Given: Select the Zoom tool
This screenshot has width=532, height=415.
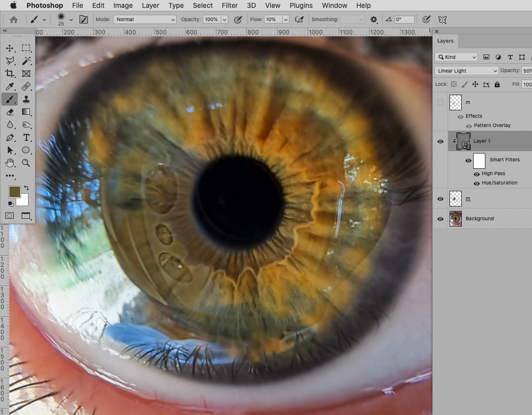Looking at the screenshot, I should tap(27, 163).
